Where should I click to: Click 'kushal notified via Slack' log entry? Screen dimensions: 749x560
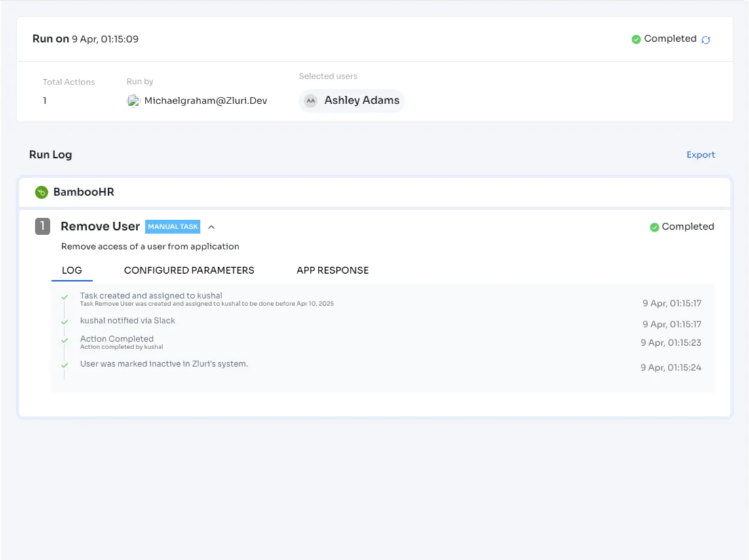(x=128, y=321)
